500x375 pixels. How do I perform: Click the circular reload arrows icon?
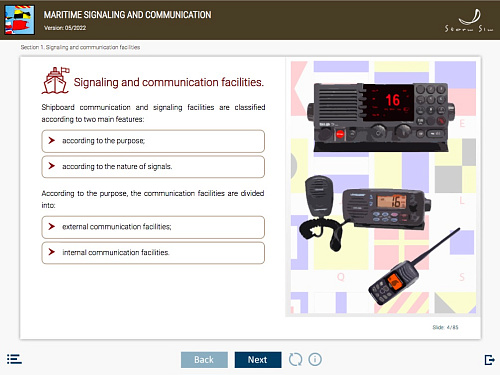pyautogui.click(x=295, y=359)
